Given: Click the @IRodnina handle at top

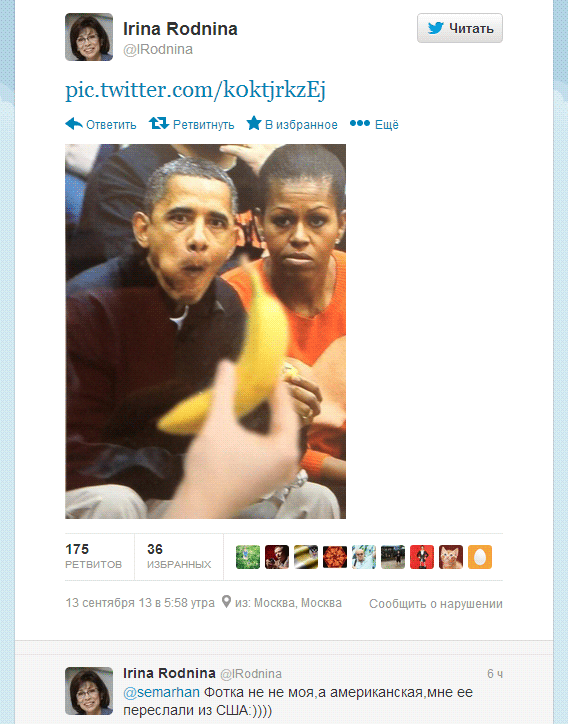Looking at the screenshot, I should pos(158,49).
